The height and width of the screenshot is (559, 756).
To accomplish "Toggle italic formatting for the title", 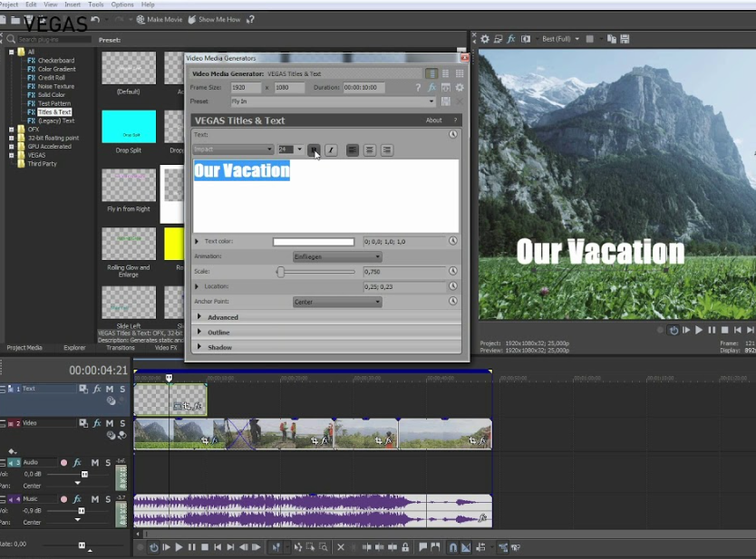I will click(x=331, y=150).
